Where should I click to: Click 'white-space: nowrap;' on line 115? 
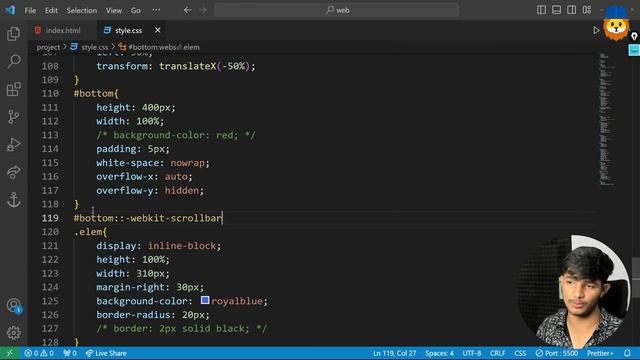pos(153,162)
